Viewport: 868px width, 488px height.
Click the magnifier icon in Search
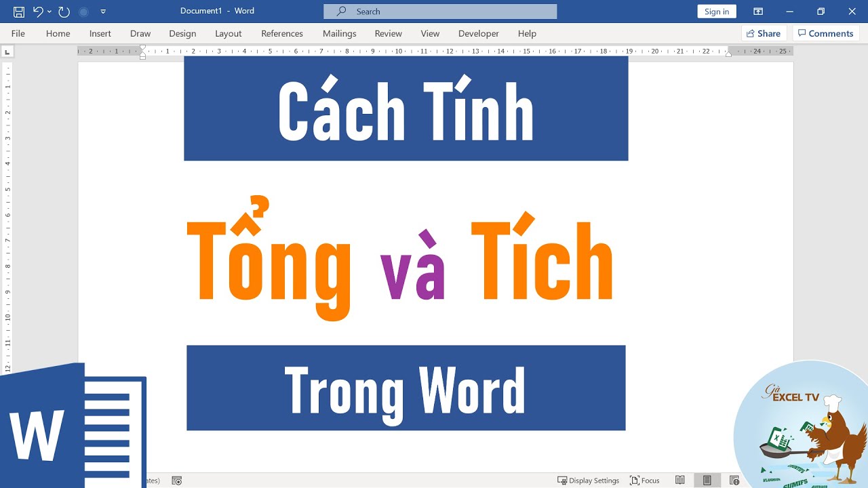click(x=341, y=12)
